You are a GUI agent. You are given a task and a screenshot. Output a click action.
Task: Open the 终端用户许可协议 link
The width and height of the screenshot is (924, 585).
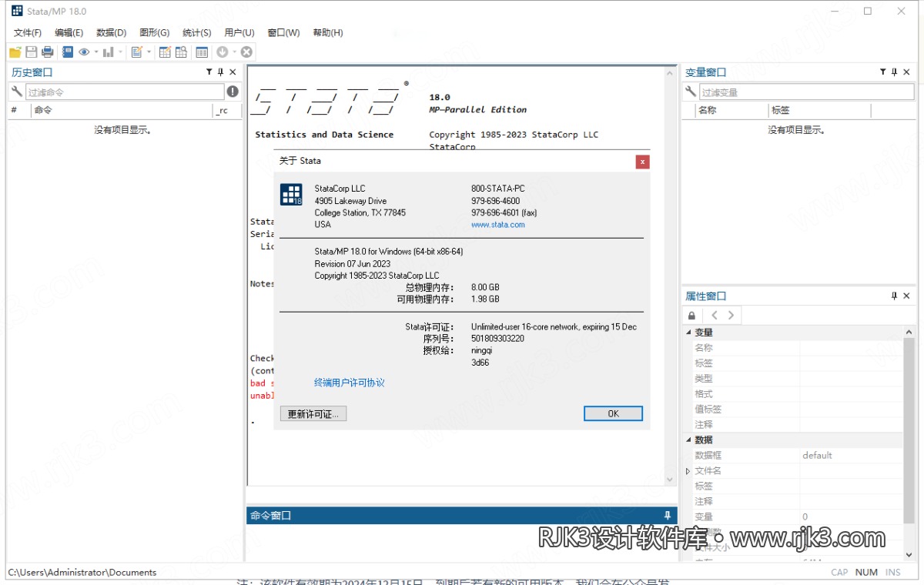point(349,383)
